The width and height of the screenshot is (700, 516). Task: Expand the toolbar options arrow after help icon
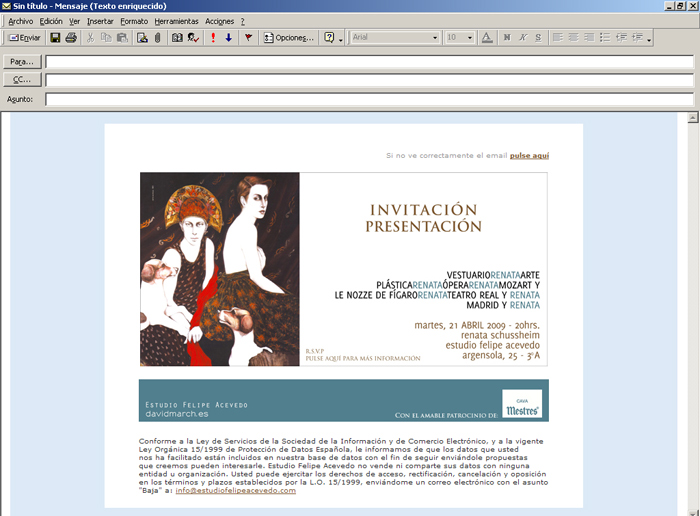(x=341, y=39)
